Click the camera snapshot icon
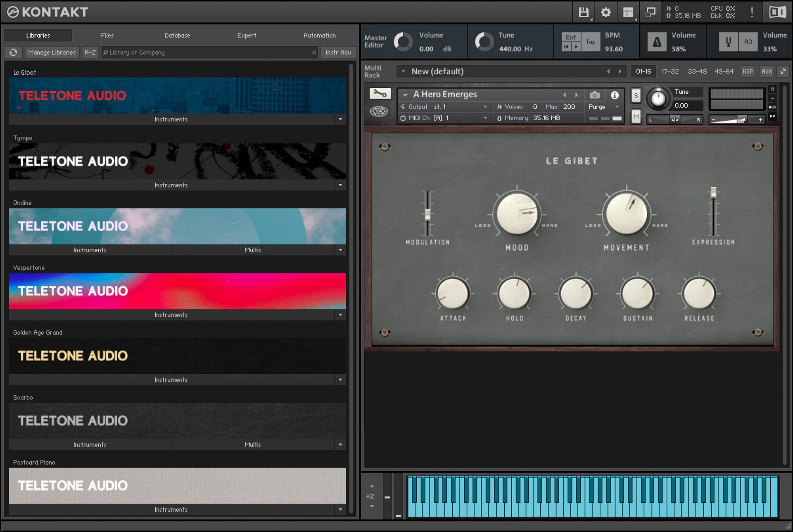 tap(594, 95)
